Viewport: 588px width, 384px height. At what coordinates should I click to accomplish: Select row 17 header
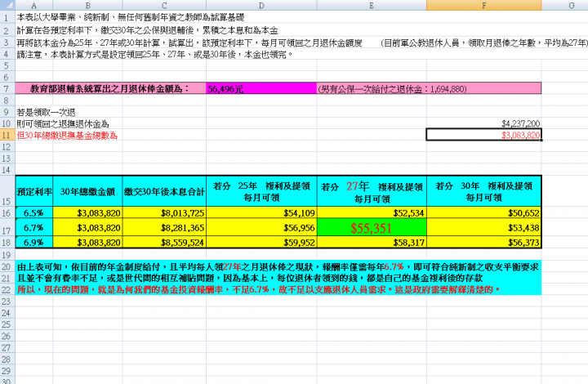pos(7,228)
